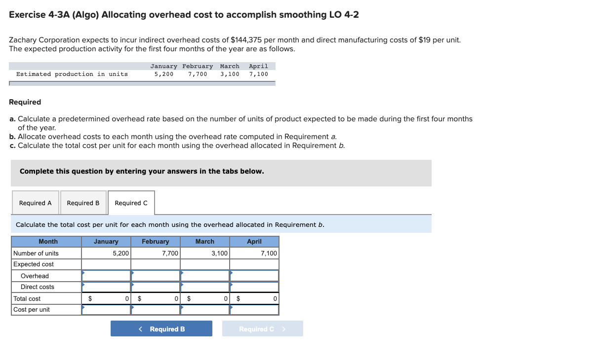
Task: Click the February Cost per unit cell
Action: click(156, 309)
